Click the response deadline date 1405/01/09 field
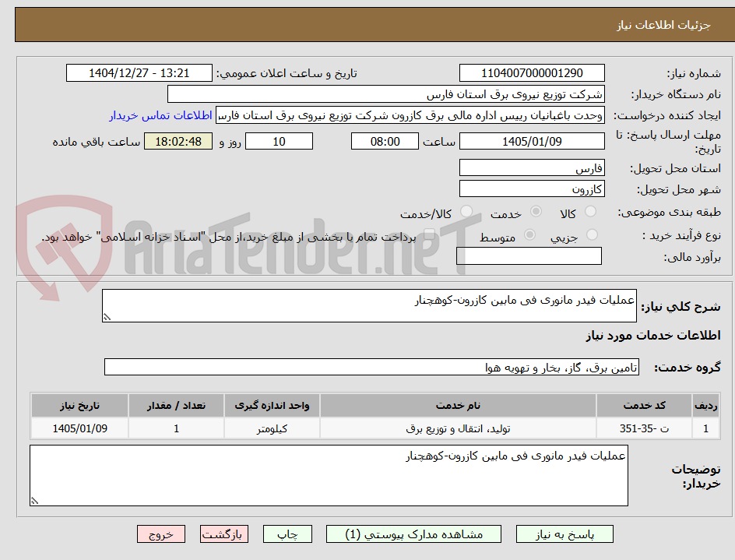 coord(532,141)
